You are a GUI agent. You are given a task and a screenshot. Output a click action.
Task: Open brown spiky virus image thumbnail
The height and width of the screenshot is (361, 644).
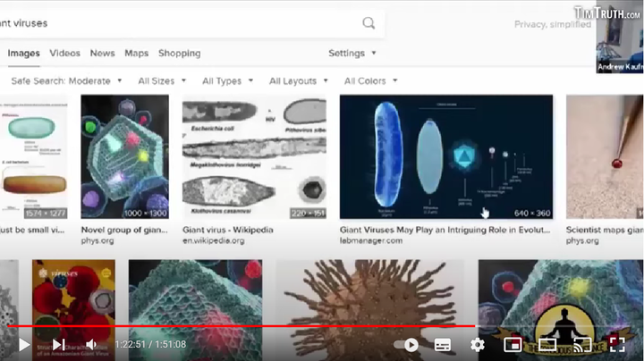[x=370, y=310]
